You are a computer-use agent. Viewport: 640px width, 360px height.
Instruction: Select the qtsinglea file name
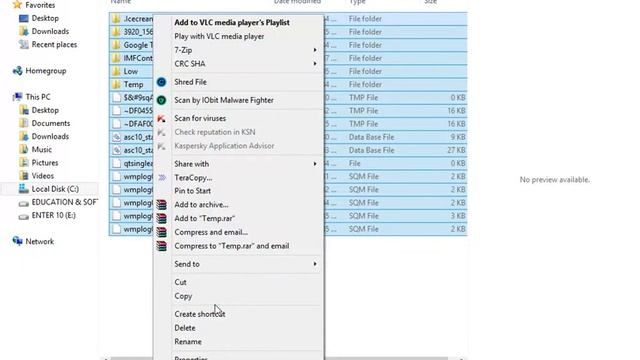138,163
